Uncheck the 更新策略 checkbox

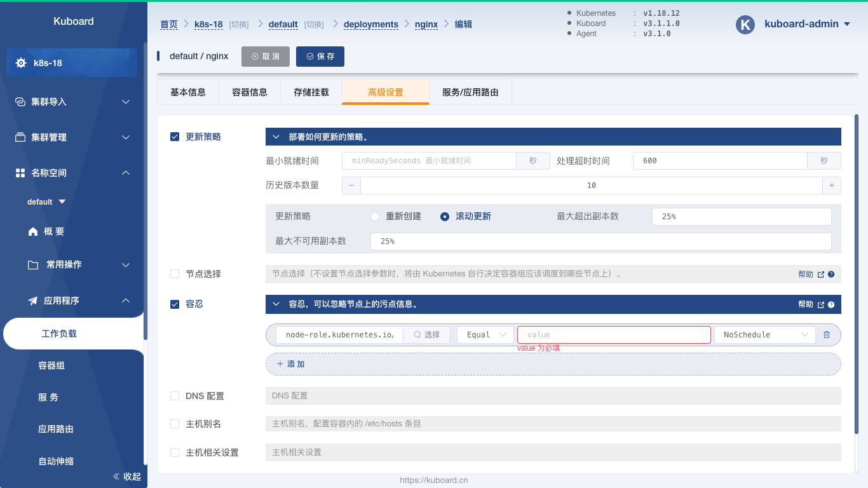tap(175, 137)
